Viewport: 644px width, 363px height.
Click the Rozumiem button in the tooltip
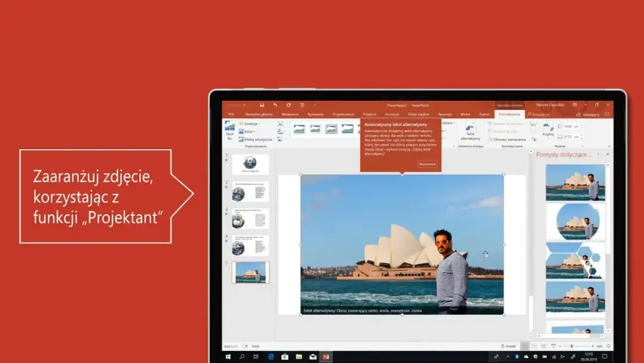pyautogui.click(x=427, y=164)
